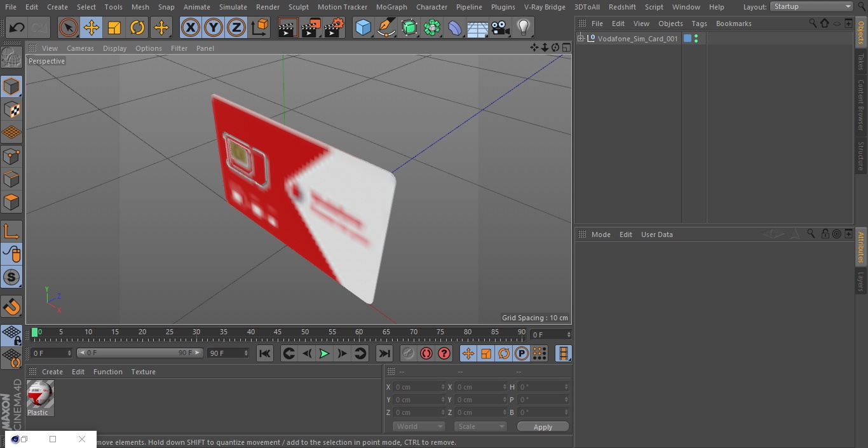Go to end of animation

pyautogui.click(x=384, y=353)
